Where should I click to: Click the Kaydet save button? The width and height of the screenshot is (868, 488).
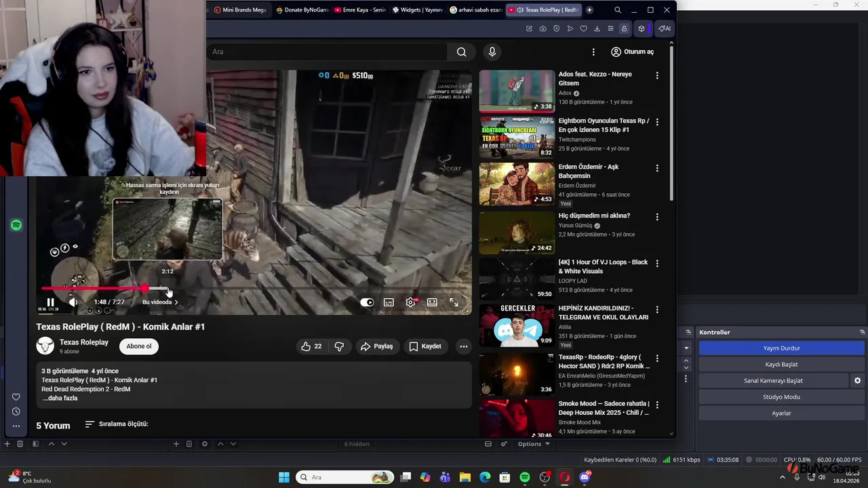[425, 346]
